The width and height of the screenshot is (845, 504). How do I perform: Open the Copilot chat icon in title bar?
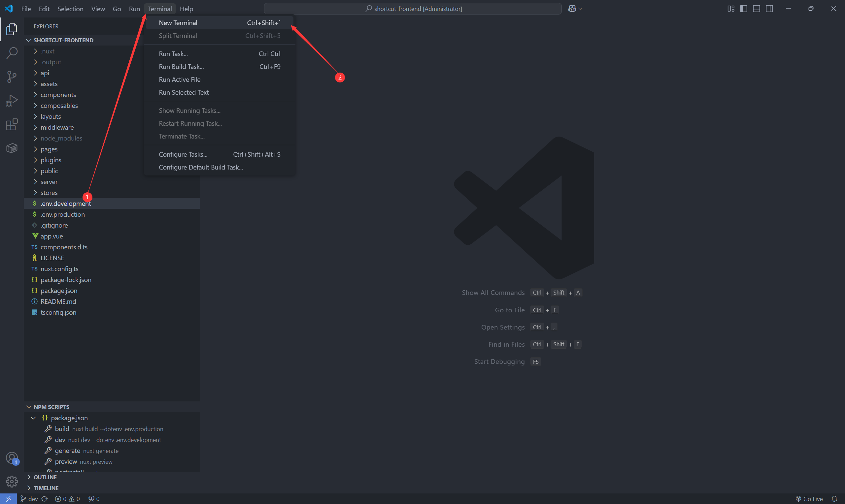[572, 9]
